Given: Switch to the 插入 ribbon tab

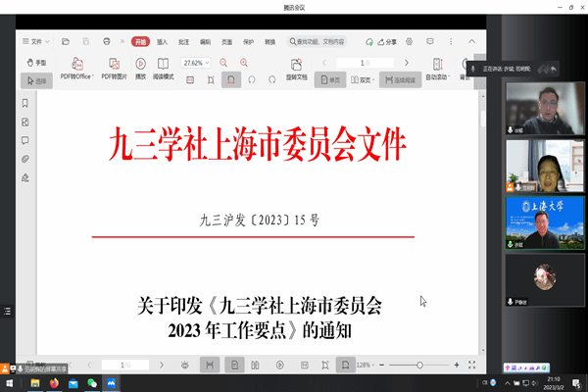Looking at the screenshot, I should (x=163, y=42).
